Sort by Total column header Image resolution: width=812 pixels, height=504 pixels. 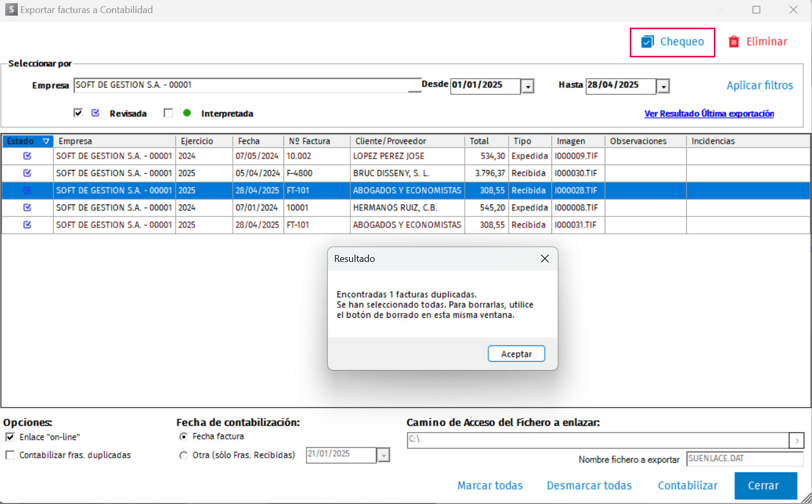pos(487,141)
